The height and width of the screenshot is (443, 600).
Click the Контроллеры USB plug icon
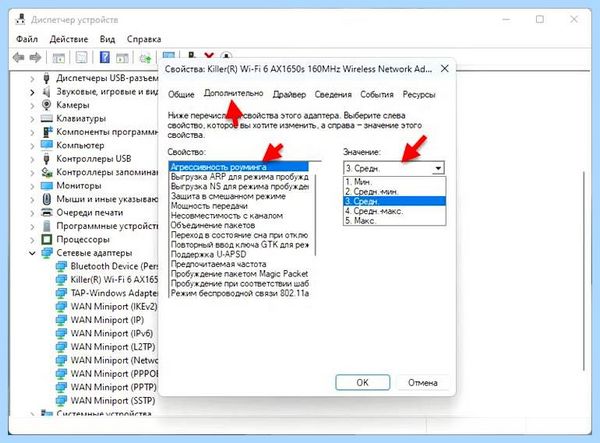(x=47, y=158)
